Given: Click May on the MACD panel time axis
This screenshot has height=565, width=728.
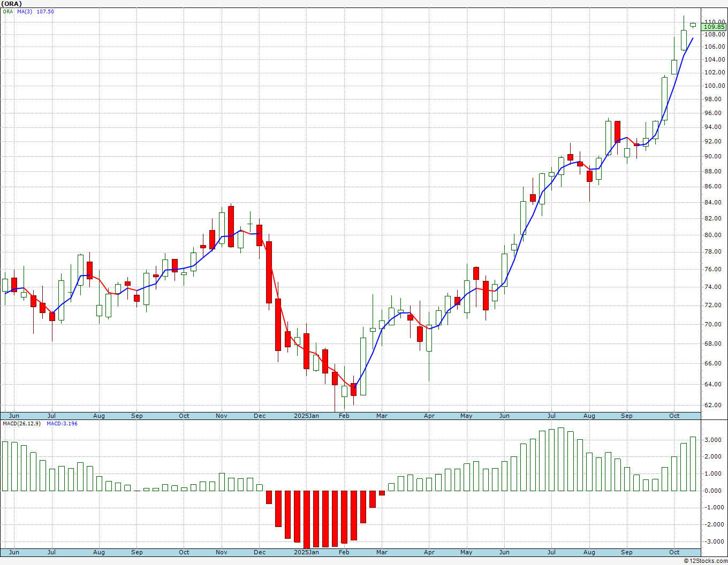Looking at the screenshot, I should tap(466, 552).
